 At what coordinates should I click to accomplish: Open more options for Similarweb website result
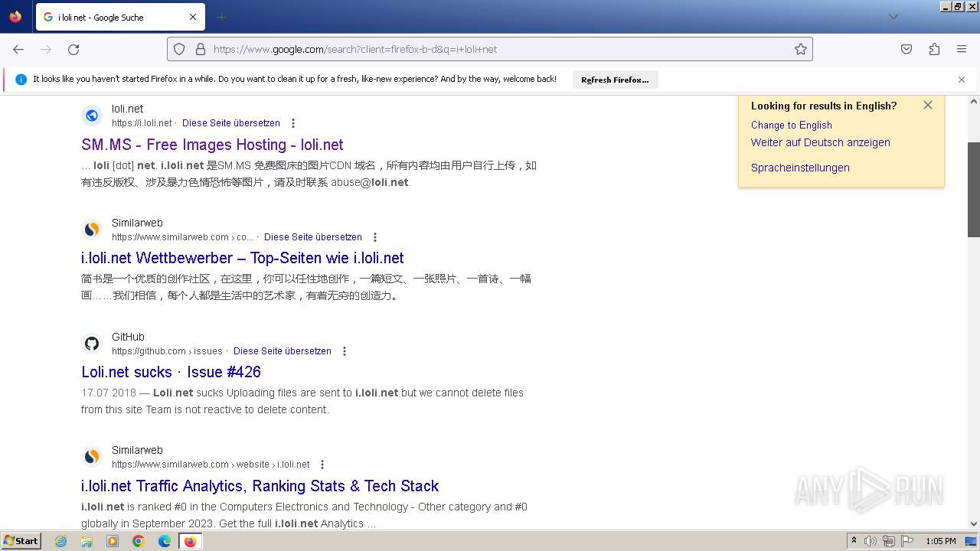coord(322,465)
